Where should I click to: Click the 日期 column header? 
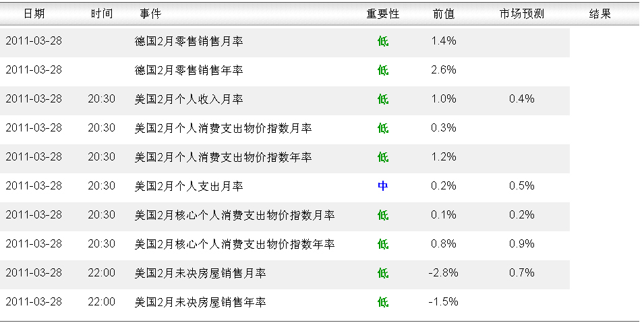34,14
